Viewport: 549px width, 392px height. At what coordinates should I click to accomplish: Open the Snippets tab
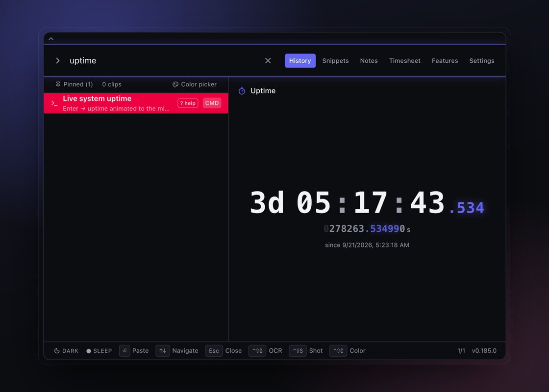pyautogui.click(x=335, y=61)
